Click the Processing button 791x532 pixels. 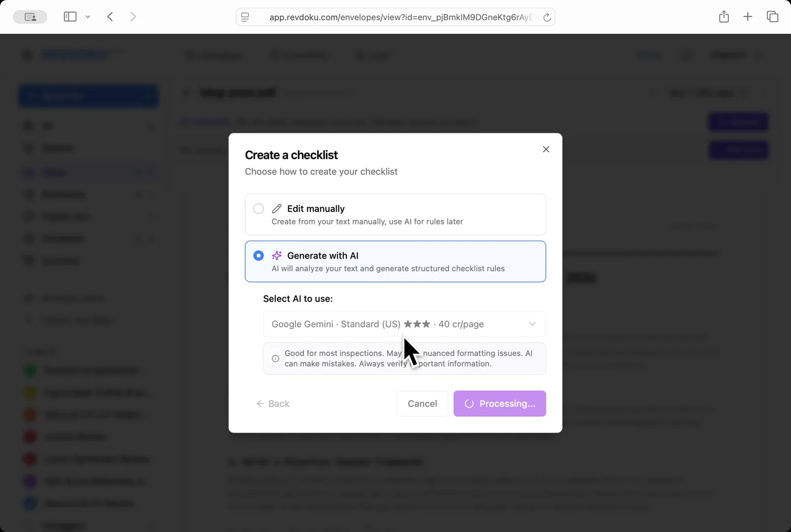coord(499,403)
